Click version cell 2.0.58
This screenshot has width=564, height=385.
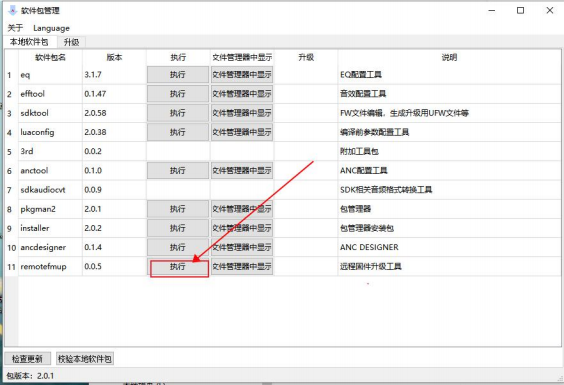coord(114,113)
